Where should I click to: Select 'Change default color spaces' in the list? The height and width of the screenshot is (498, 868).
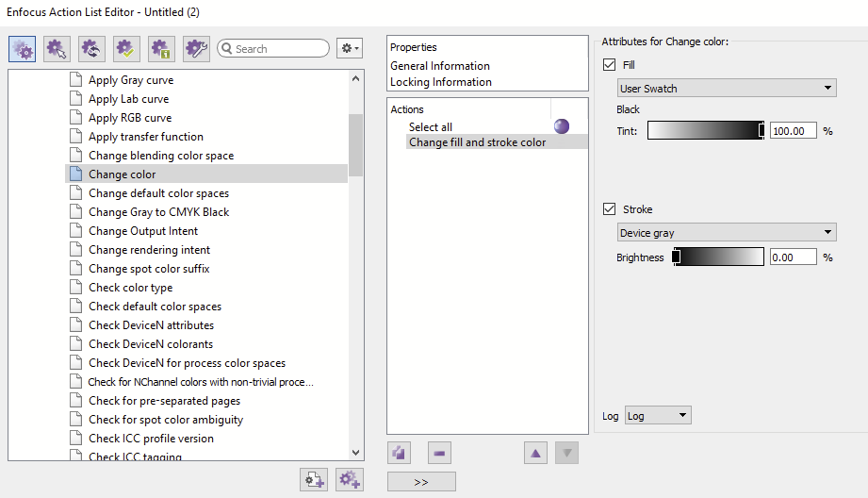[158, 193]
